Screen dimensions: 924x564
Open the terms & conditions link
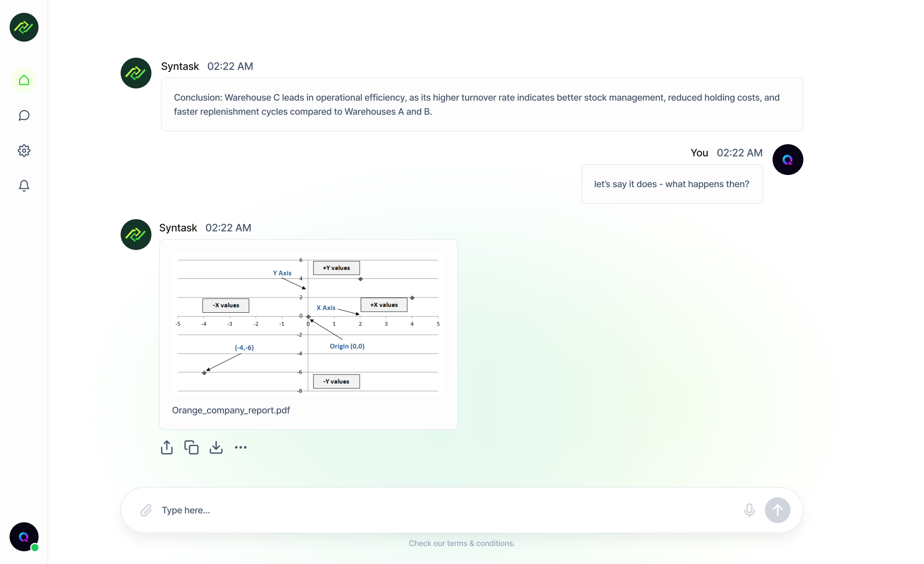[x=480, y=543]
